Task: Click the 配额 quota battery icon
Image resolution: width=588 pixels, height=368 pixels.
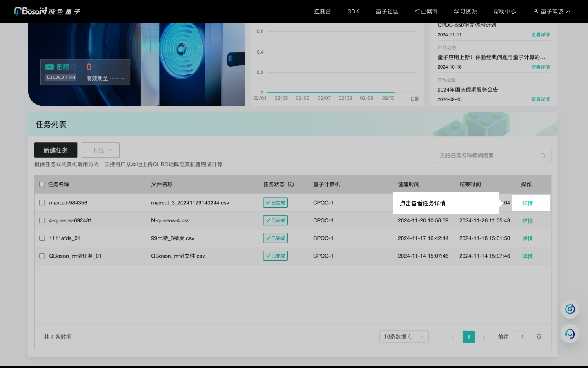Action: coord(50,67)
